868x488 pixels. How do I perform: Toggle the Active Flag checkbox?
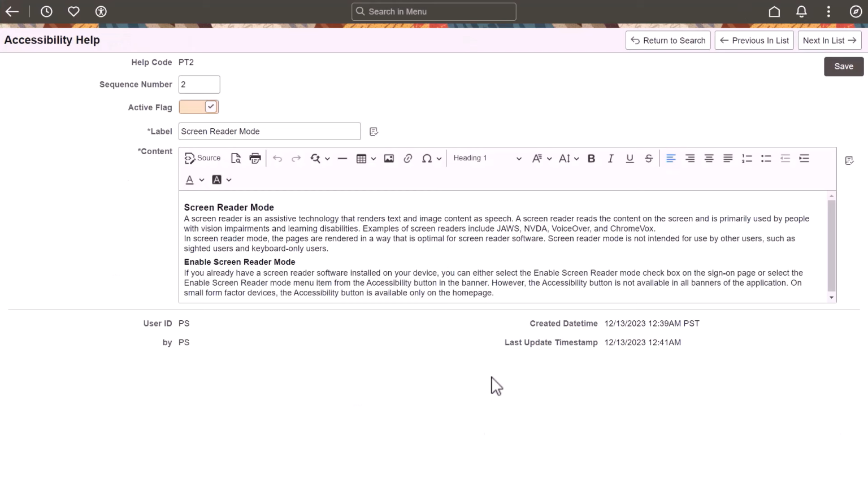[x=210, y=106]
